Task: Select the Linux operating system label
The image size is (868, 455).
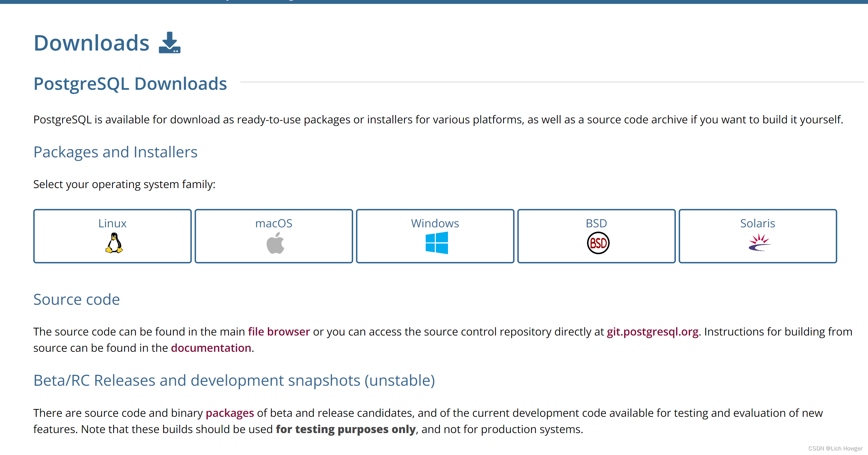Action: (x=113, y=223)
